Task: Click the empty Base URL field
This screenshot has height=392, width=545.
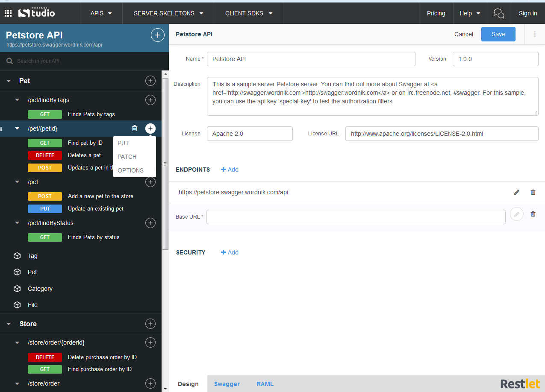Action: click(x=356, y=217)
